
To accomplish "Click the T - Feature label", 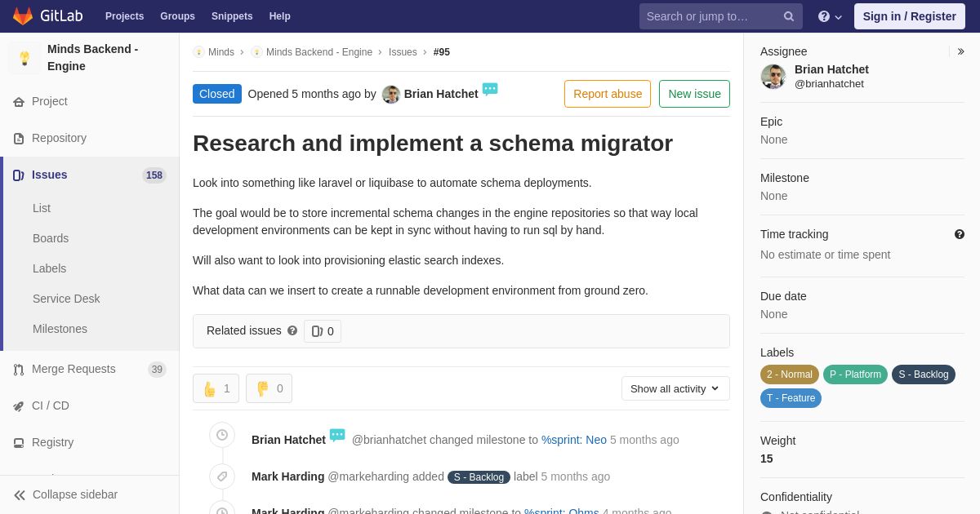I will [x=791, y=398].
